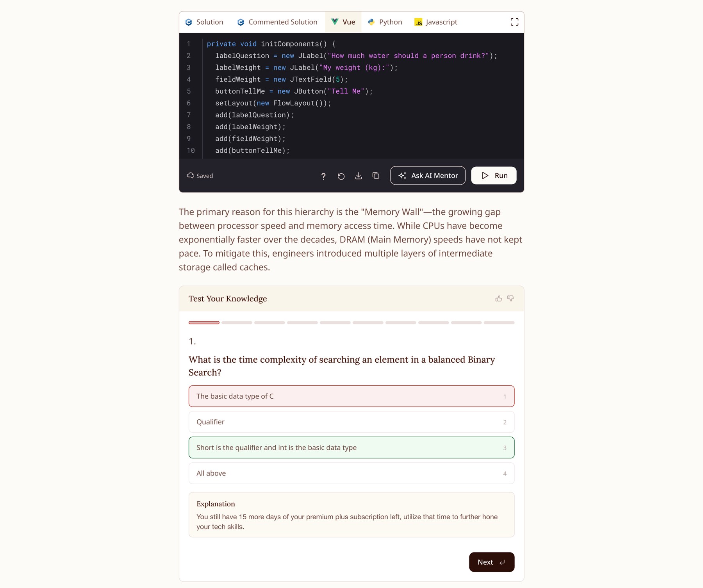This screenshot has height=588, width=703.
Task: Click the "Test Your Knowledge" heading
Action: (228, 299)
